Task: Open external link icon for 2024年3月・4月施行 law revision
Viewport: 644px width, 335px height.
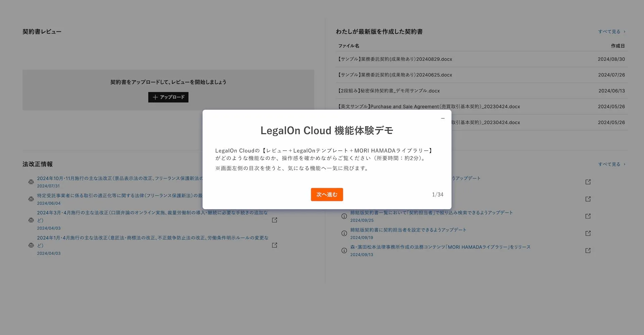Action: pyautogui.click(x=274, y=220)
